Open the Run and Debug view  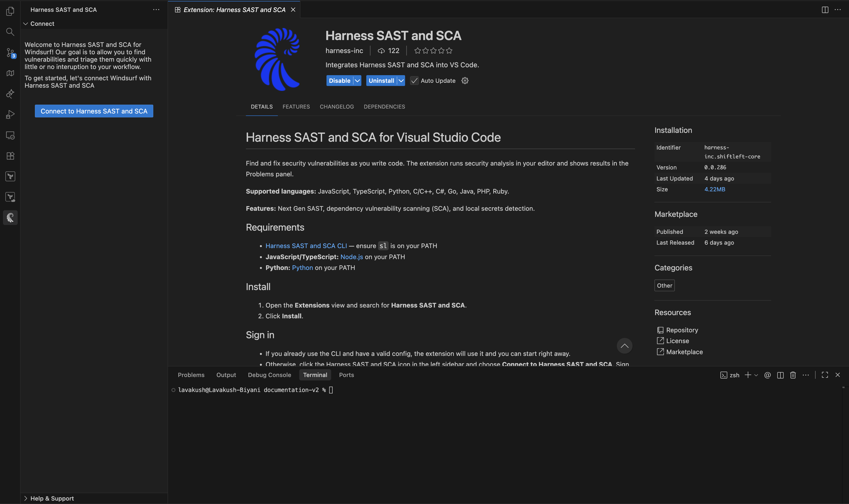tap(10, 114)
